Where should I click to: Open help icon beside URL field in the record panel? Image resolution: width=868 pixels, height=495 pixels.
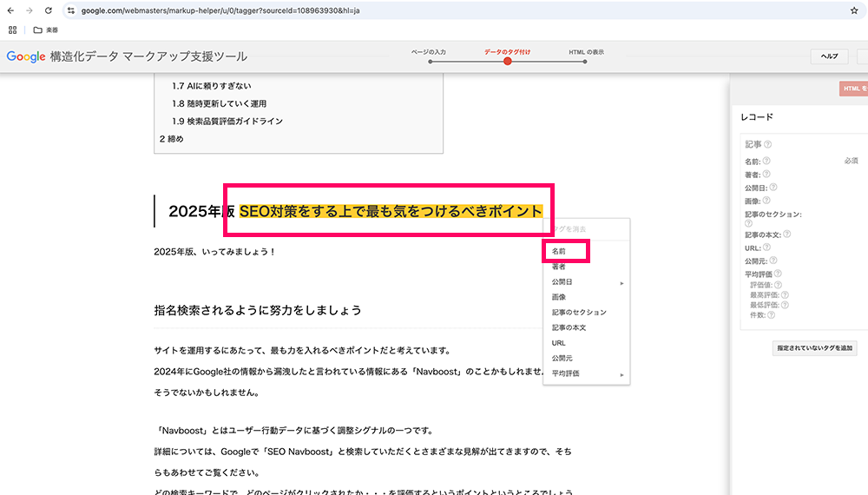[766, 247]
